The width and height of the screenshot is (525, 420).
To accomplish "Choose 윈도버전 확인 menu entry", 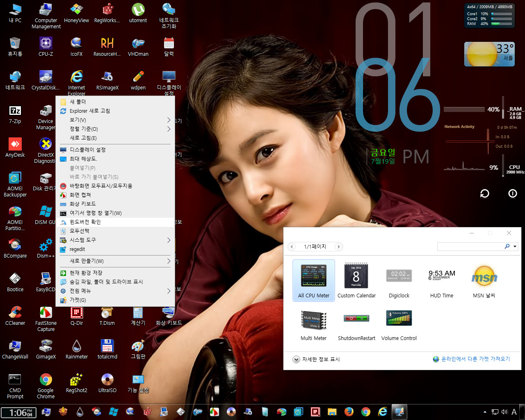I will coord(115,222).
